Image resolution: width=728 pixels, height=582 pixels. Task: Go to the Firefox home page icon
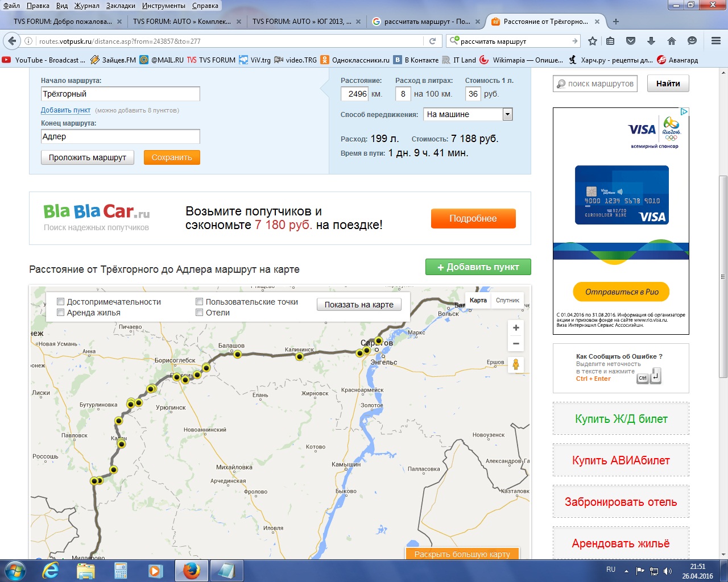[x=672, y=41]
